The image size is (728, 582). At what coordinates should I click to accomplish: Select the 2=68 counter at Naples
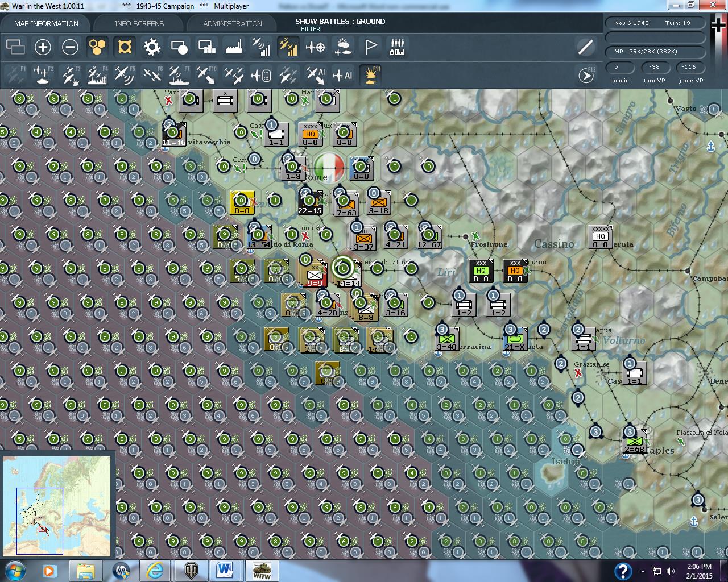pyautogui.click(x=634, y=441)
